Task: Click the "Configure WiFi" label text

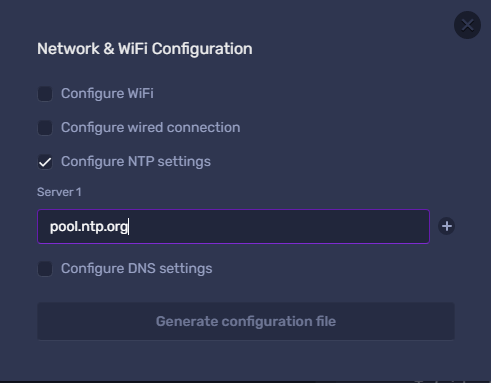Action: point(107,93)
